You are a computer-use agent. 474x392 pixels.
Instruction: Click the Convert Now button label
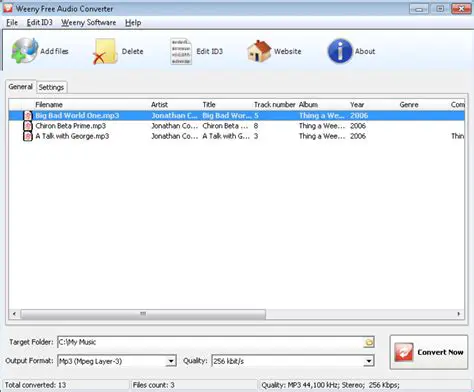[x=440, y=352]
